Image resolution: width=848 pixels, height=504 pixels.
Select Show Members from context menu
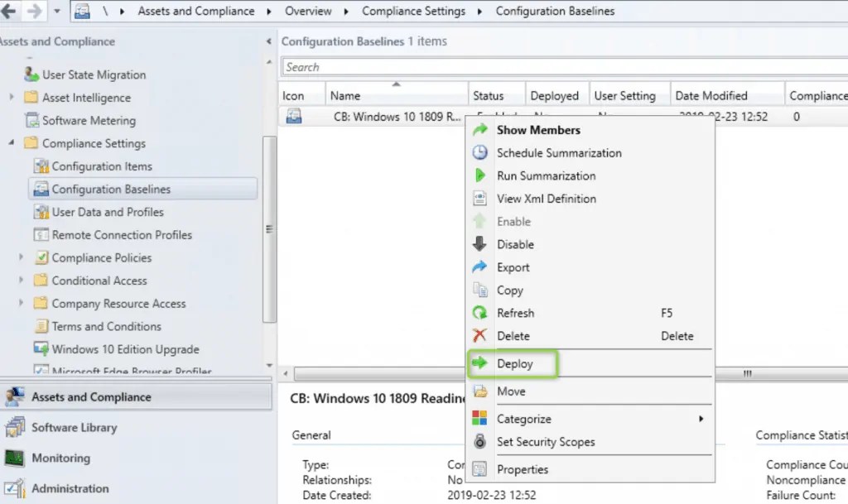point(537,130)
